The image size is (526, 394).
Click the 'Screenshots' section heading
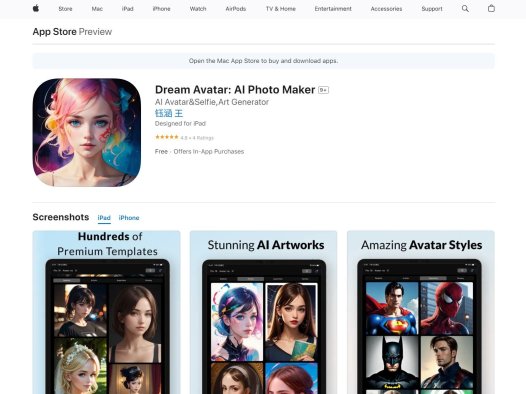(x=61, y=217)
